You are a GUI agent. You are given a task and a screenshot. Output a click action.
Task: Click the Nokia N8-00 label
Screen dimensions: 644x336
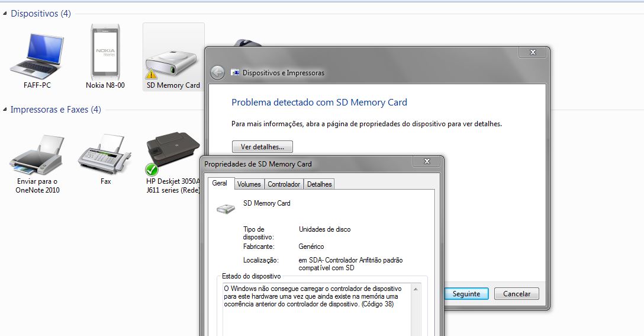click(105, 85)
